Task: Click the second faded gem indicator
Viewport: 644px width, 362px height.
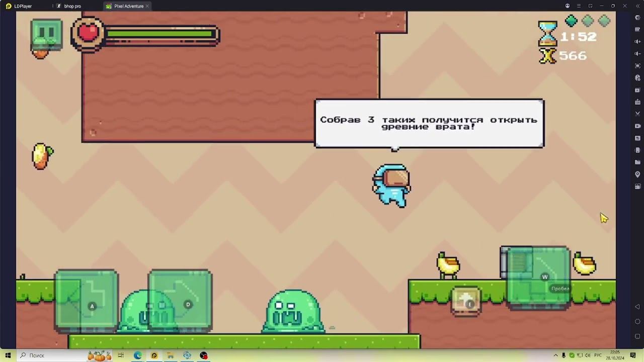Action: click(x=588, y=21)
